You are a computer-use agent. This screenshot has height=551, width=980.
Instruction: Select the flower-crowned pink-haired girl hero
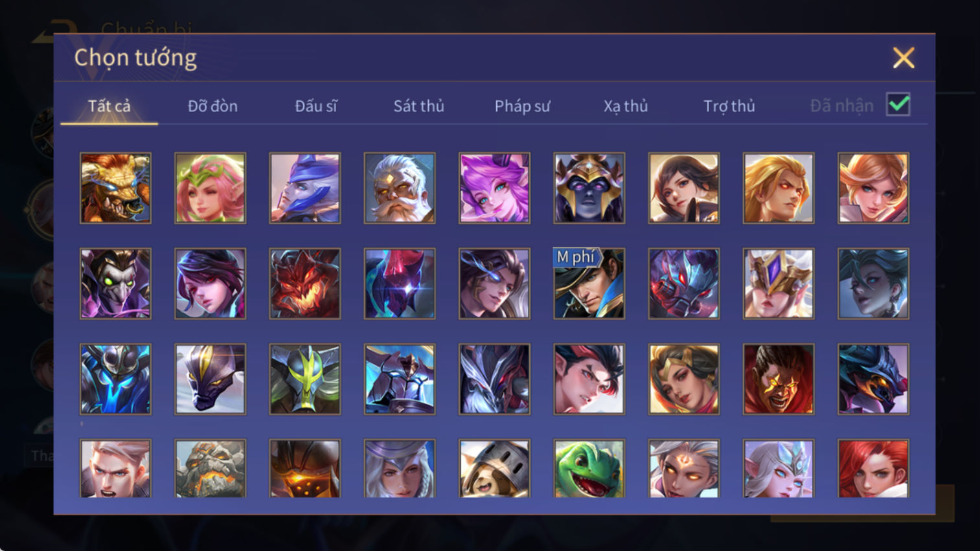(x=210, y=188)
